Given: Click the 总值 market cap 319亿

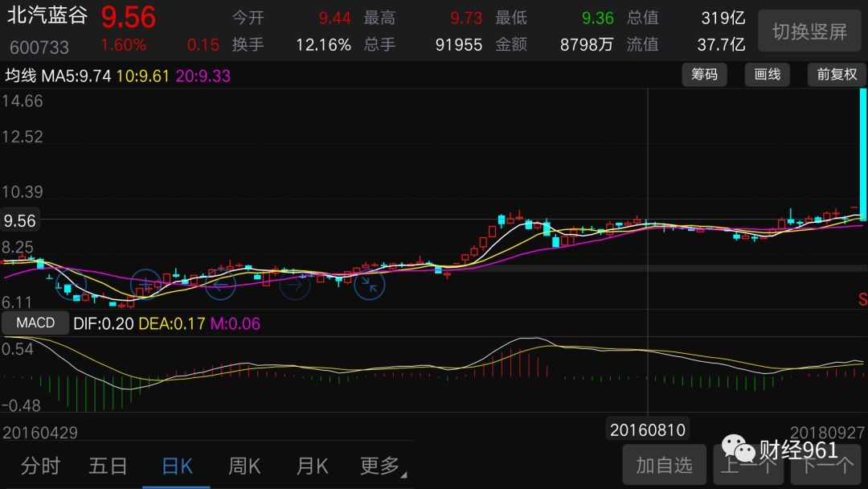Looking at the screenshot, I should click(x=723, y=18).
